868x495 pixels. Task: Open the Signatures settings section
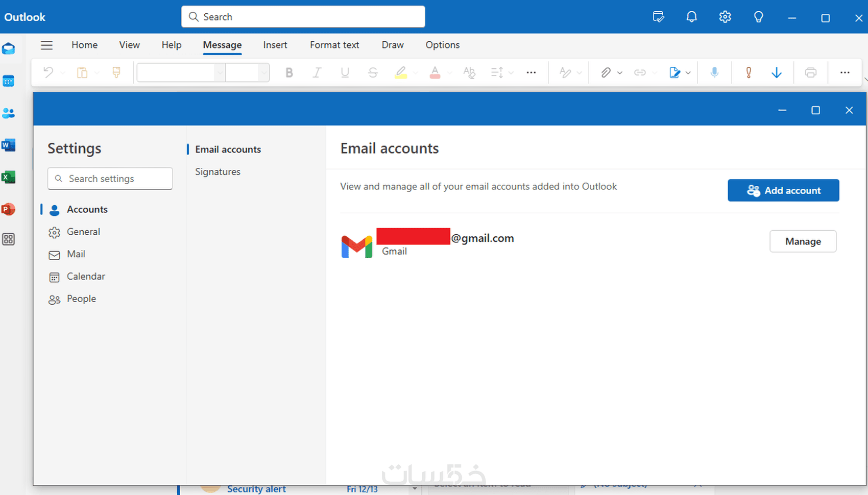click(x=218, y=172)
